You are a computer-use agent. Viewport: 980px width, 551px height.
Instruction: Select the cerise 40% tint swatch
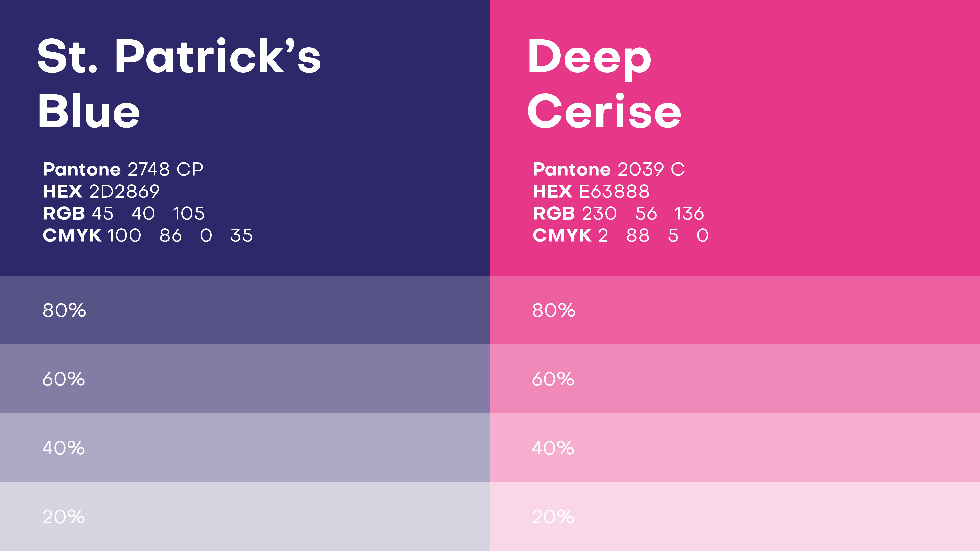[735, 448]
